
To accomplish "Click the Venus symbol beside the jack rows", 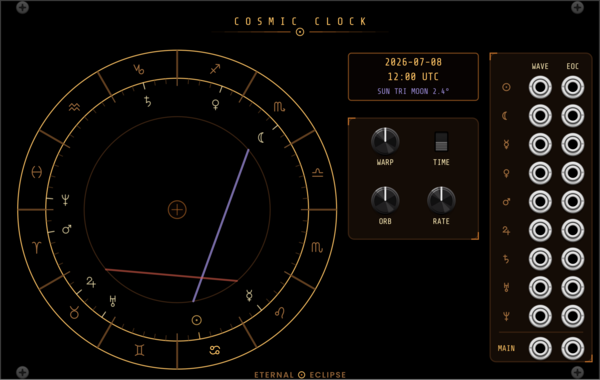I will click(x=506, y=173).
